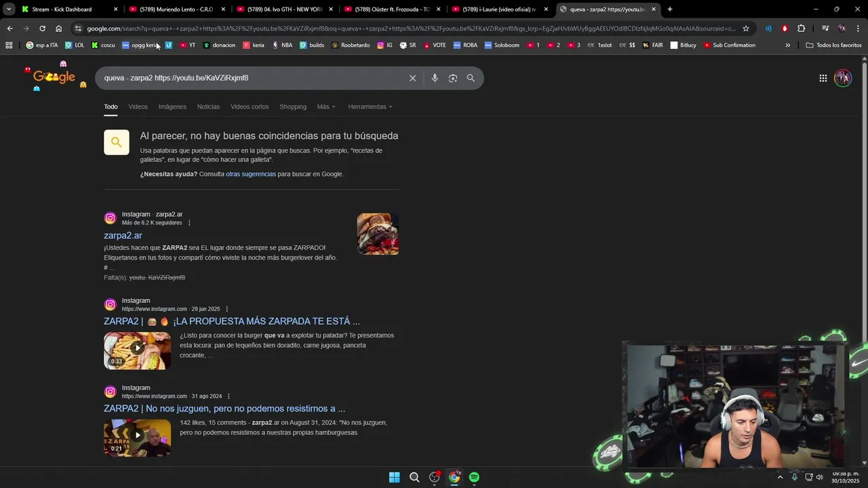Open Google Lens image search icon
The height and width of the screenshot is (488, 868).
(453, 78)
